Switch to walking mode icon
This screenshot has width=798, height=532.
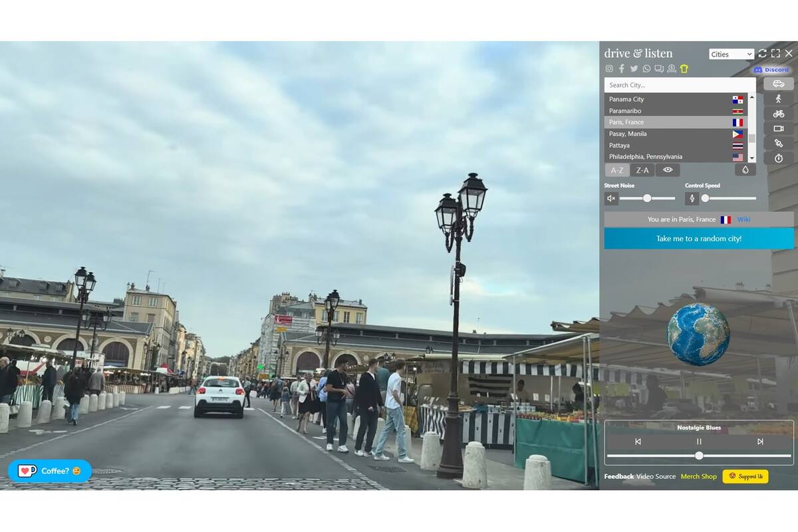click(778, 98)
